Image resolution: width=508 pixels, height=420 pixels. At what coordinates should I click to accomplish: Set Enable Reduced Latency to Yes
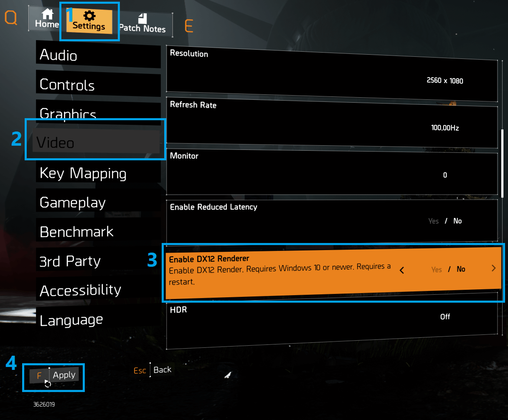tap(434, 221)
